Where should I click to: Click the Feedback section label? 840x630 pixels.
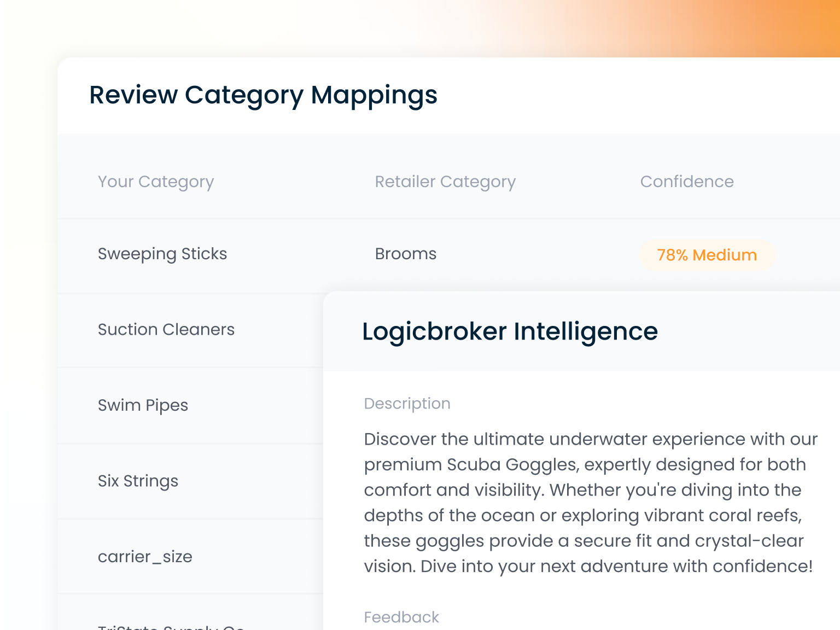401,617
